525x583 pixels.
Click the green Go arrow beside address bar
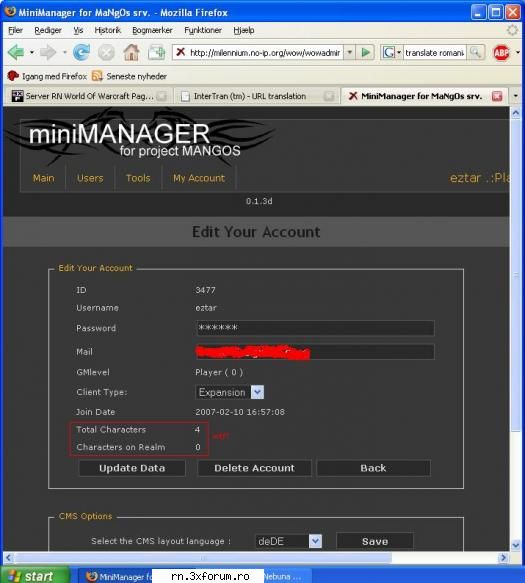pyautogui.click(x=365, y=52)
